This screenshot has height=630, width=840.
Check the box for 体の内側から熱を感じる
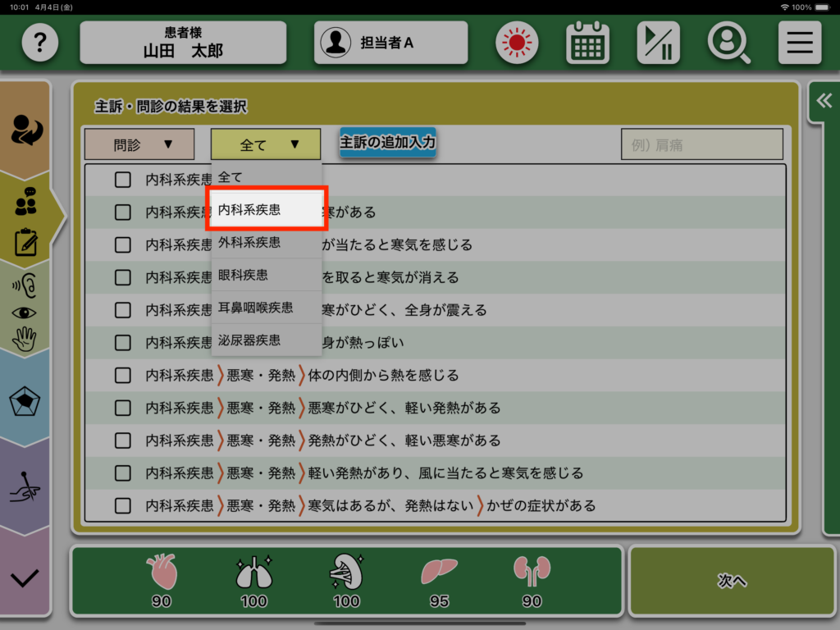[123, 375]
